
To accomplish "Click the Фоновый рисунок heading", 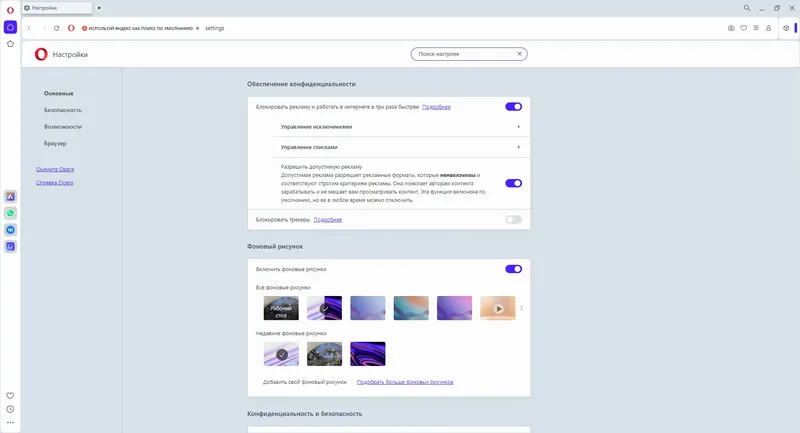I will 275,246.
